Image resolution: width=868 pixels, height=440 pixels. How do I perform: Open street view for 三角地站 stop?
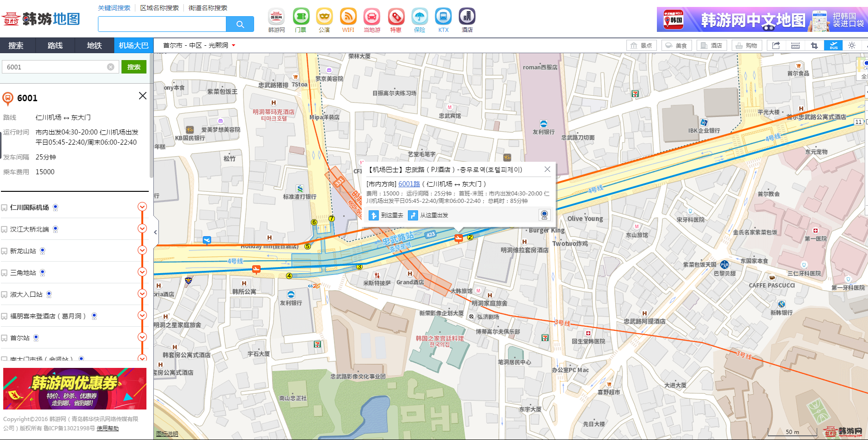42,273
